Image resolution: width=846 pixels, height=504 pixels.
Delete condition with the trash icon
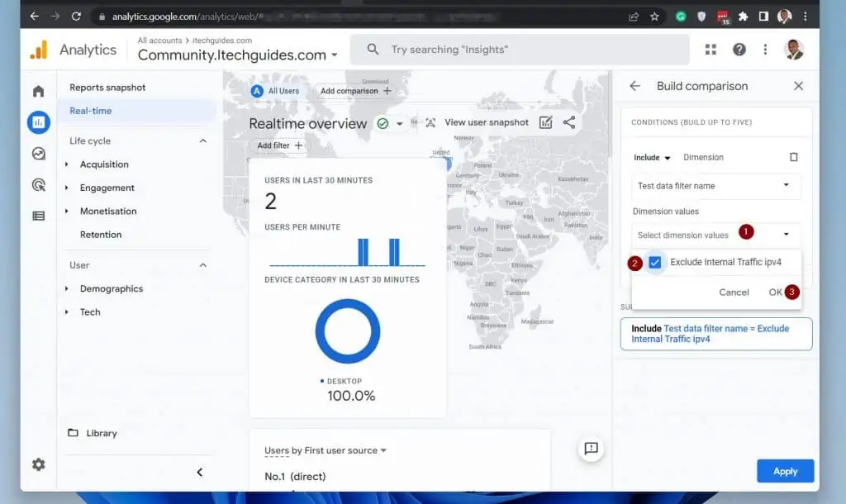(x=793, y=157)
